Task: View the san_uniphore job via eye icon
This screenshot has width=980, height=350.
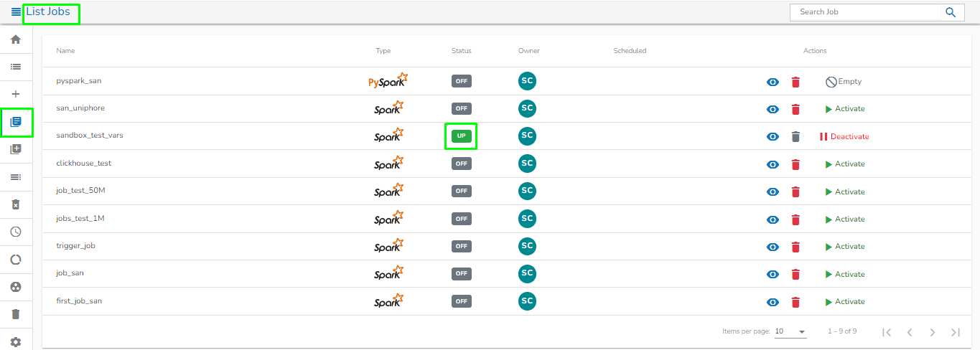Action: 773,109
